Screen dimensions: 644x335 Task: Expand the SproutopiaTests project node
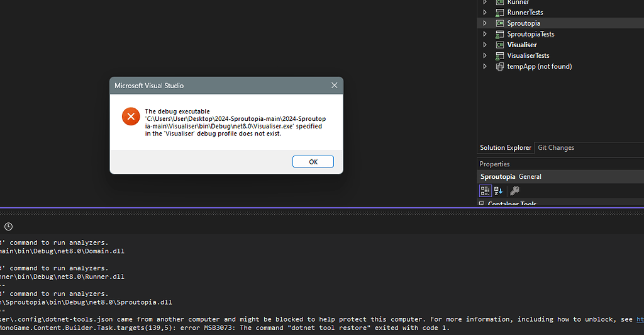[484, 34]
